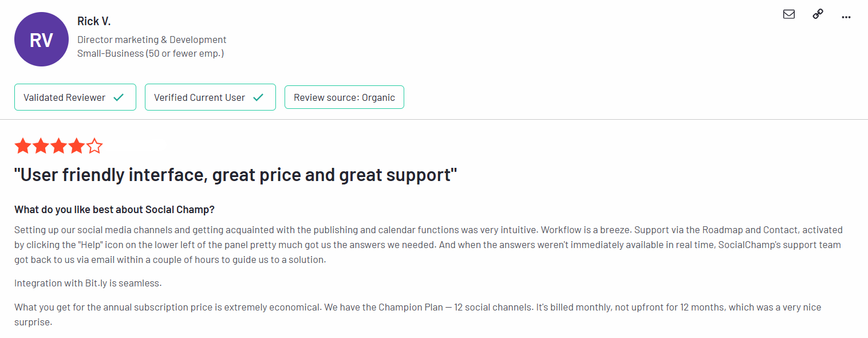Viewport: 868px width, 338px height.
Task: Click Small-Business company size label
Action: (x=151, y=53)
